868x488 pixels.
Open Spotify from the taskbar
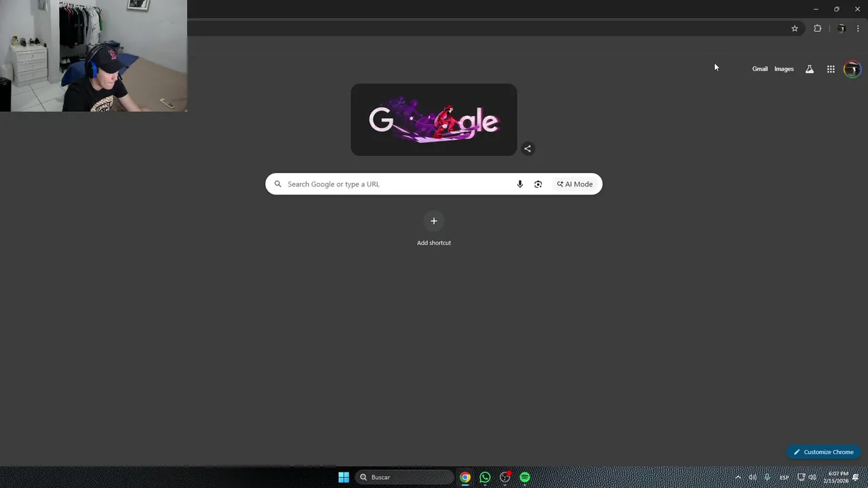pyautogui.click(x=525, y=477)
